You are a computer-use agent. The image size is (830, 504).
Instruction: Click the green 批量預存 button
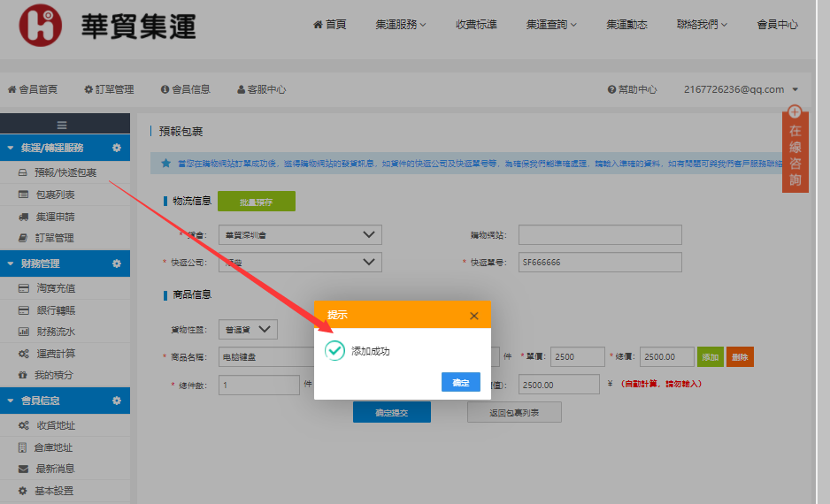(x=256, y=202)
